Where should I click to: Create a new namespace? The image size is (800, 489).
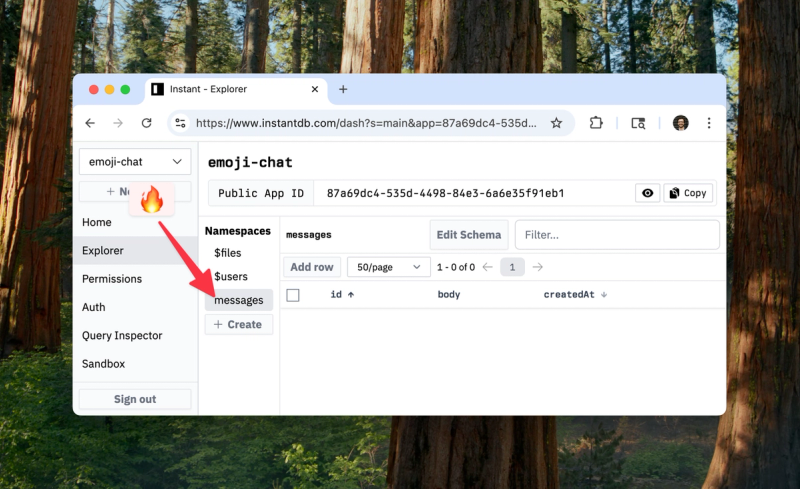coord(239,325)
